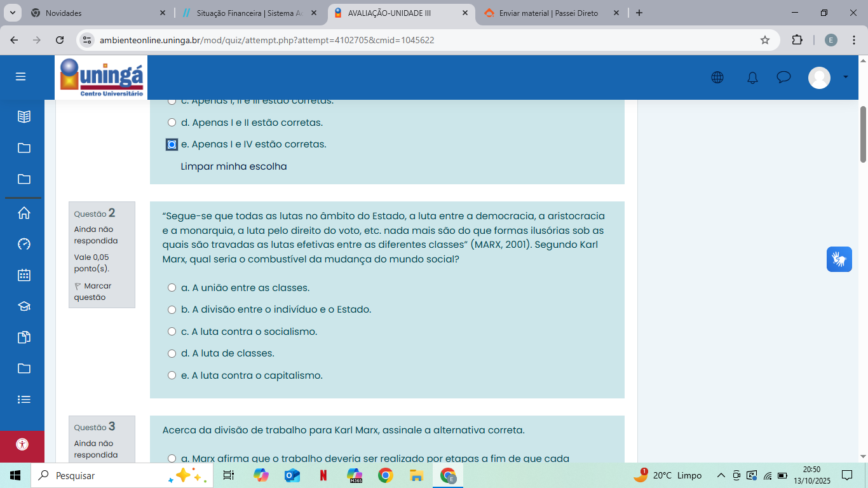Choose option e. A luta contra o capitalismo
868x488 pixels.
172,376
